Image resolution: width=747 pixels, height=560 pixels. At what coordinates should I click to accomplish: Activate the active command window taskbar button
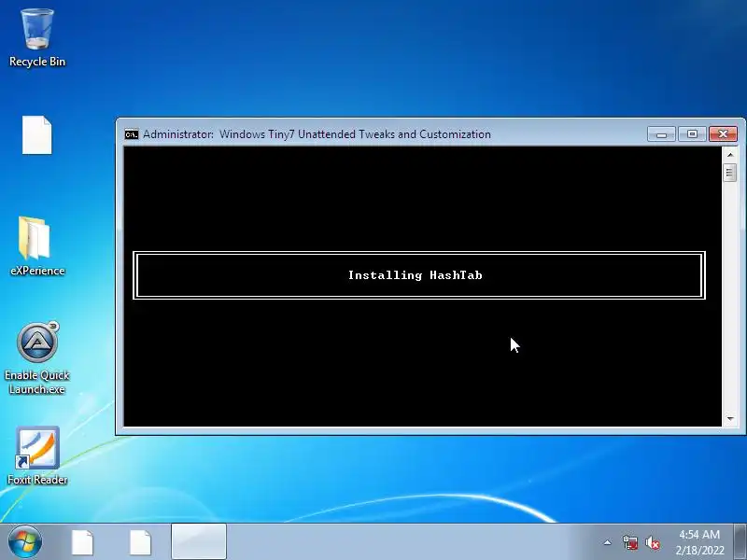tap(199, 542)
